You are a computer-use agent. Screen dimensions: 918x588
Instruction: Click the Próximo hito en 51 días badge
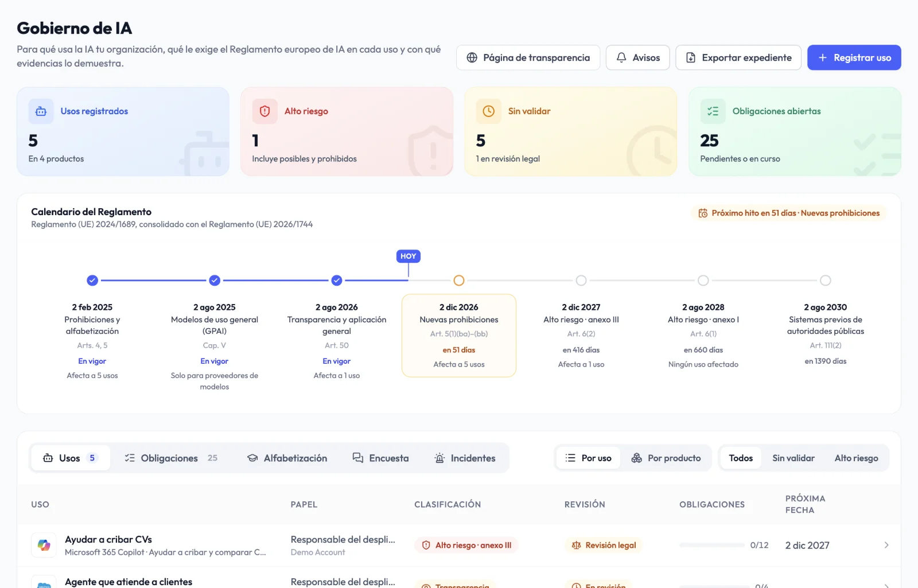[x=789, y=213]
